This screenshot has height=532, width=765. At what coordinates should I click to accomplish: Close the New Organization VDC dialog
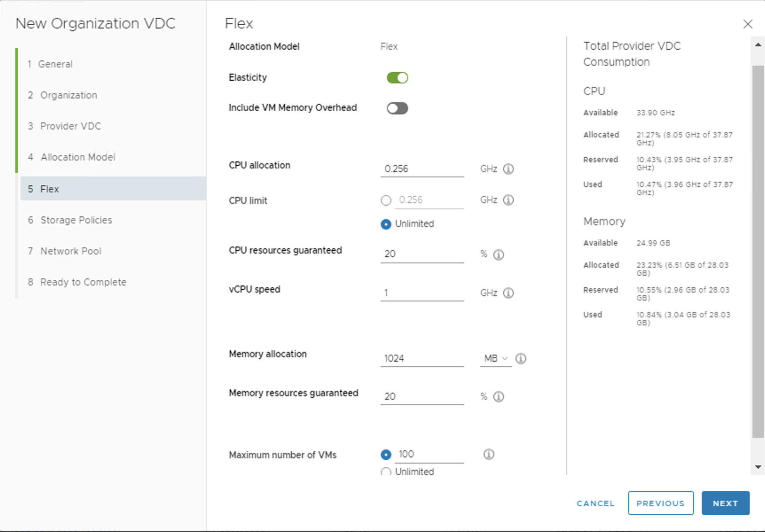tap(748, 24)
